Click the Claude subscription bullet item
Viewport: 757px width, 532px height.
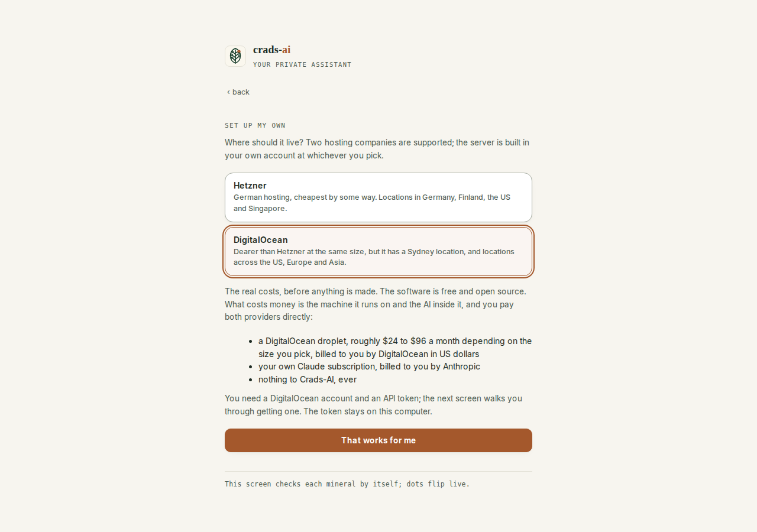pyautogui.click(x=369, y=366)
